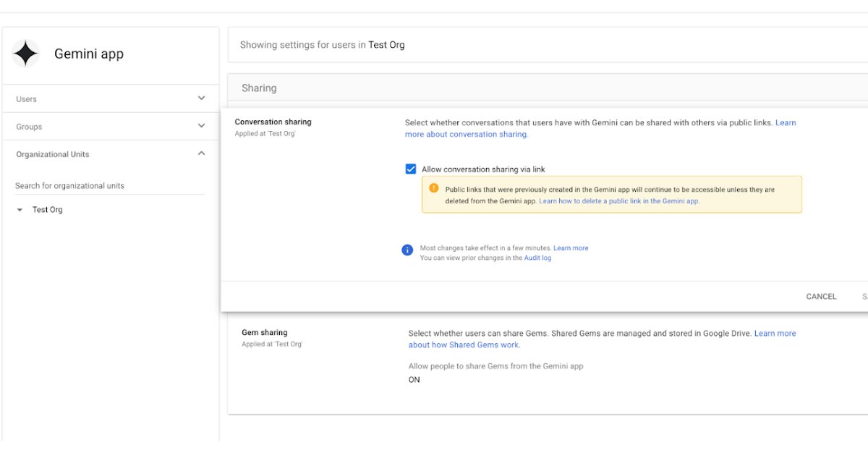868x456 pixels.
Task: Open 'Learn more about how Shared Gems work'
Action: pos(464,345)
